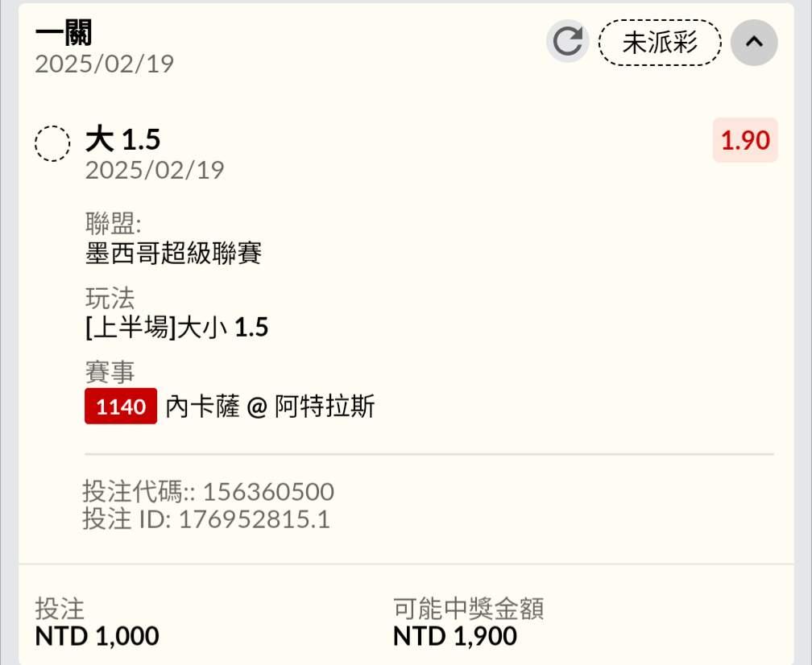Click the 大 1.5 selection title
This screenshot has width=812, height=665.
point(123,140)
